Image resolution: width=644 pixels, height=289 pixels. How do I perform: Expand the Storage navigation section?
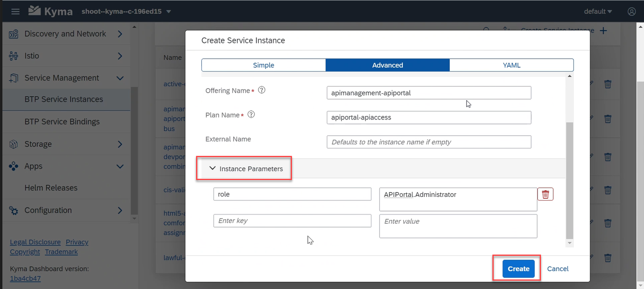click(120, 144)
